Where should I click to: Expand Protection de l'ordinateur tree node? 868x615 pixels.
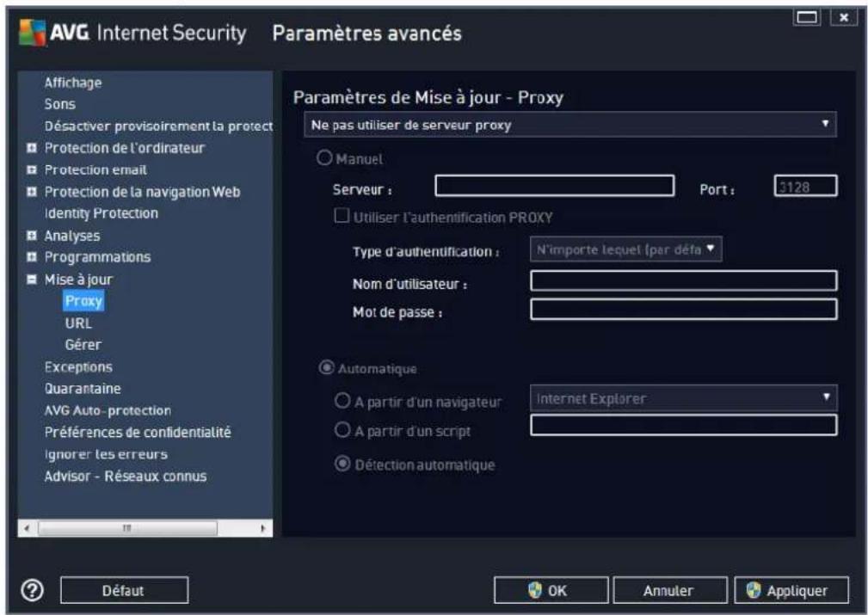(x=32, y=148)
